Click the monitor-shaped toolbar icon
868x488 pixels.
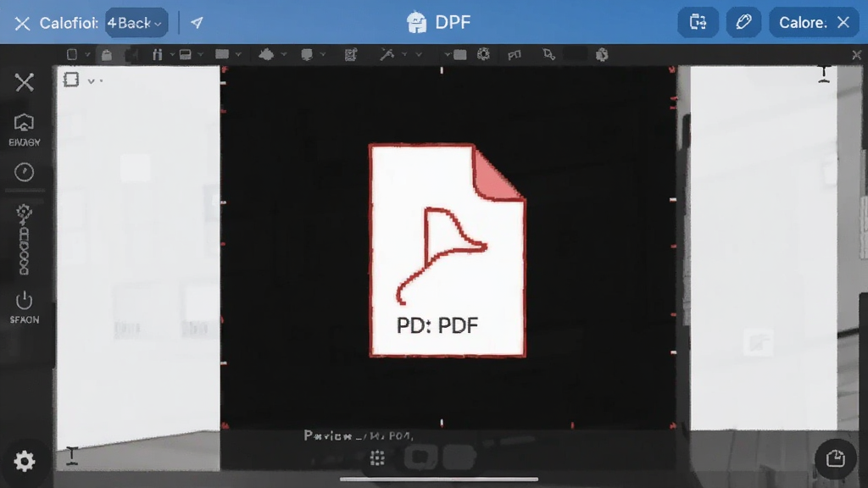[x=307, y=54]
